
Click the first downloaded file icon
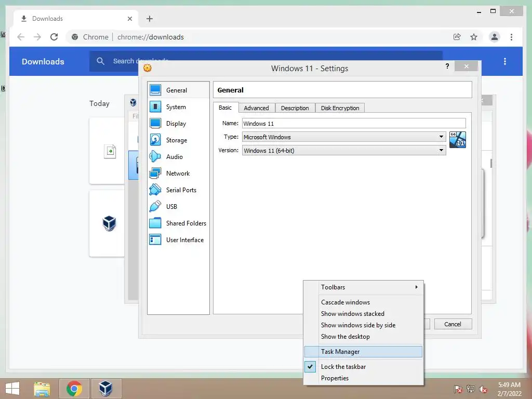(x=110, y=151)
